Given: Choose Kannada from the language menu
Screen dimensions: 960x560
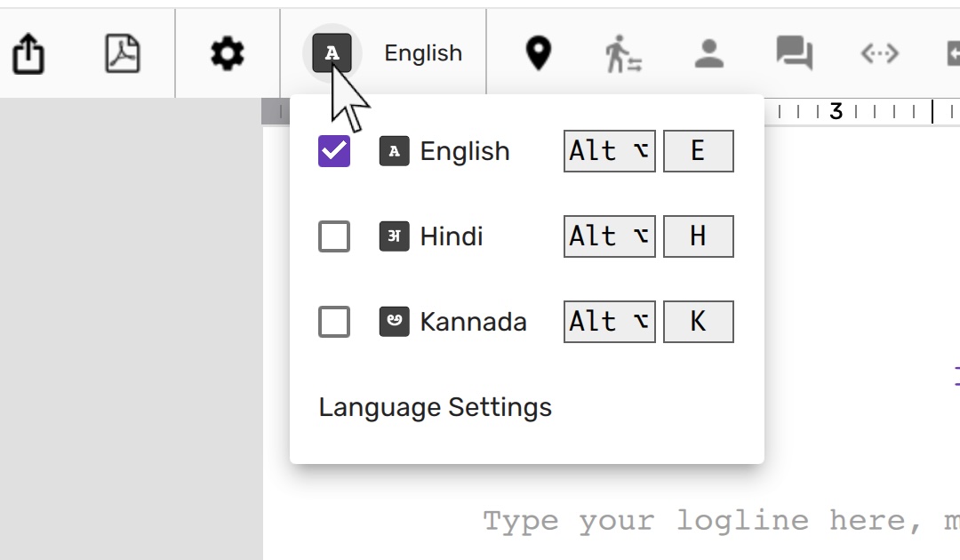Looking at the screenshot, I should tap(473, 322).
